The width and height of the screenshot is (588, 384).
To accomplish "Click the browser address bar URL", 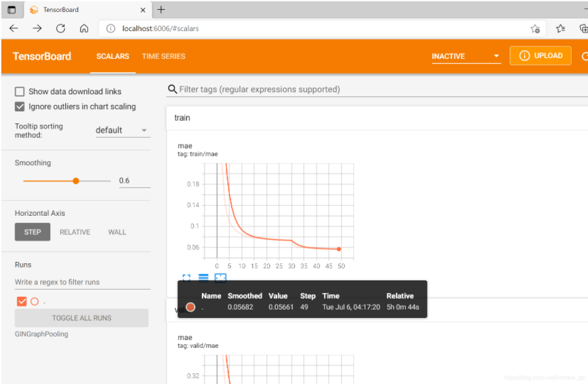I will 160,28.
